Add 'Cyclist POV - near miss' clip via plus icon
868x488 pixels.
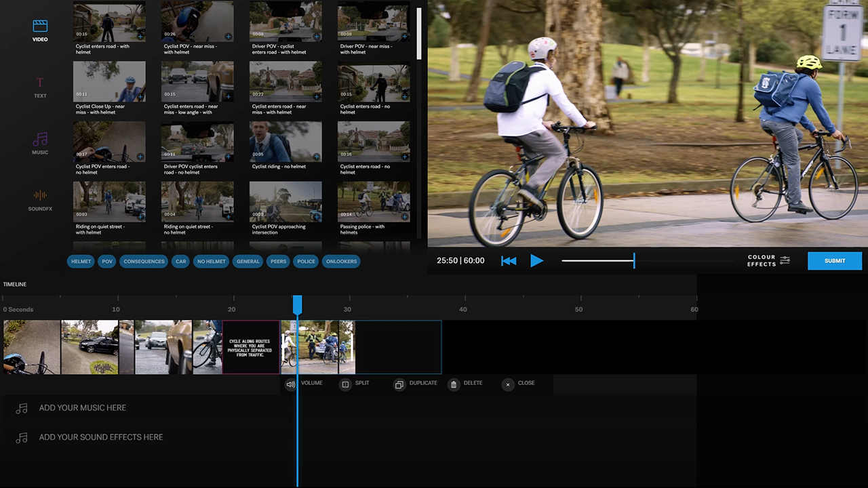pyautogui.click(x=229, y=37)
